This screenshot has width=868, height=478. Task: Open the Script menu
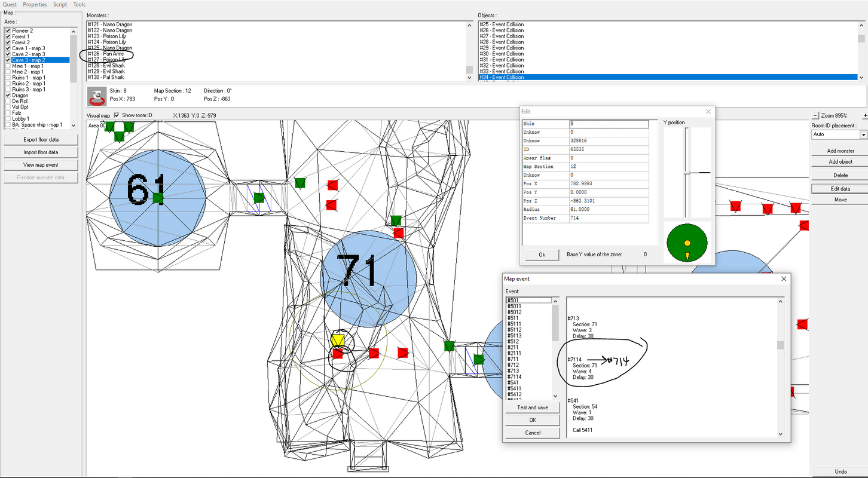[x=60, y=4]
